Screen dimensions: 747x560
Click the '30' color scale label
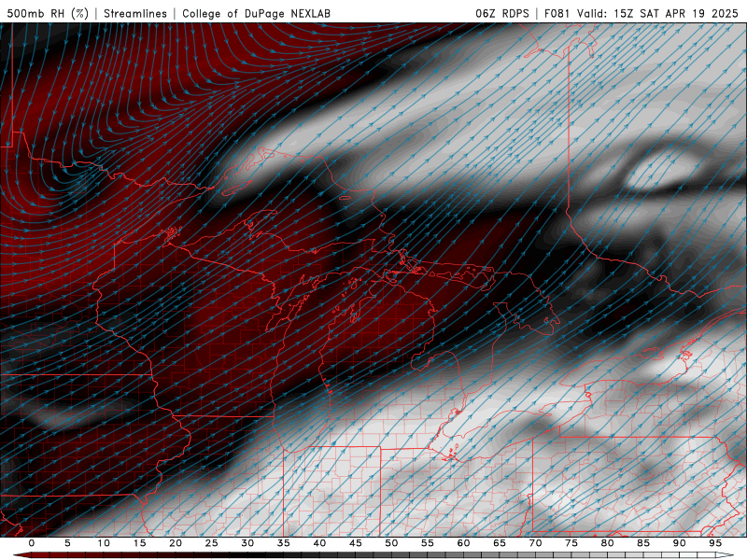click(x=247, y=543)
